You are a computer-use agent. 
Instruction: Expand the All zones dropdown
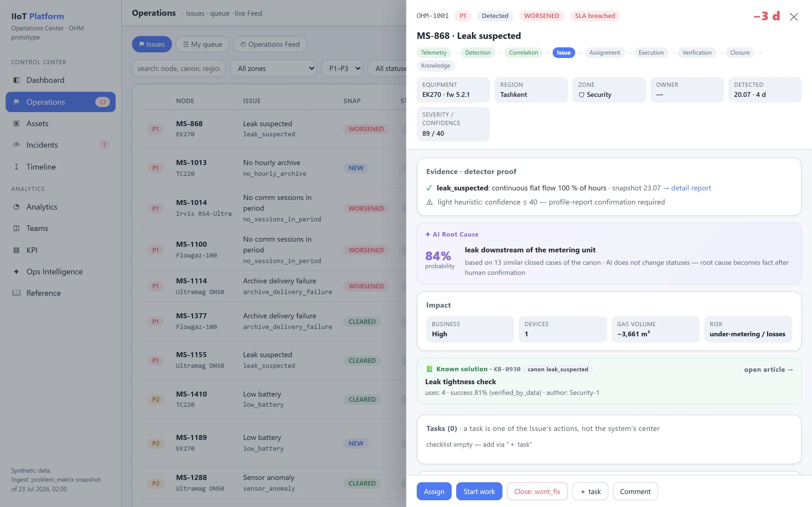point(273,68)
